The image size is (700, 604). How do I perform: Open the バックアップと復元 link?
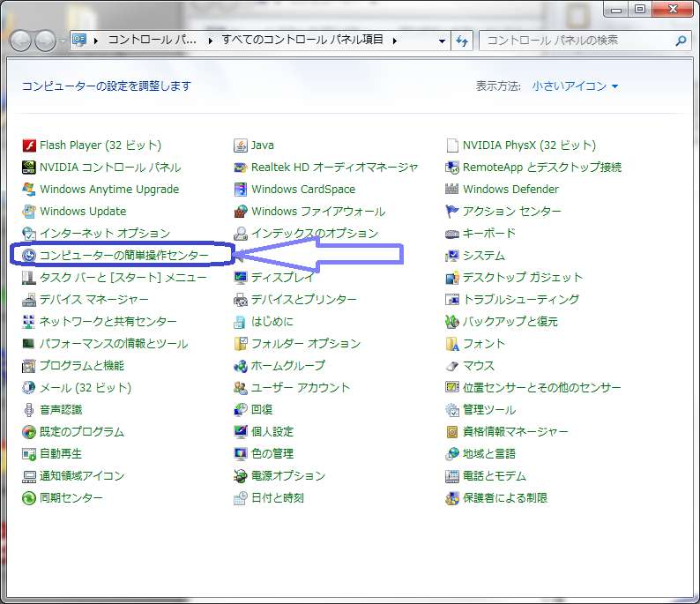pos(510,322)
